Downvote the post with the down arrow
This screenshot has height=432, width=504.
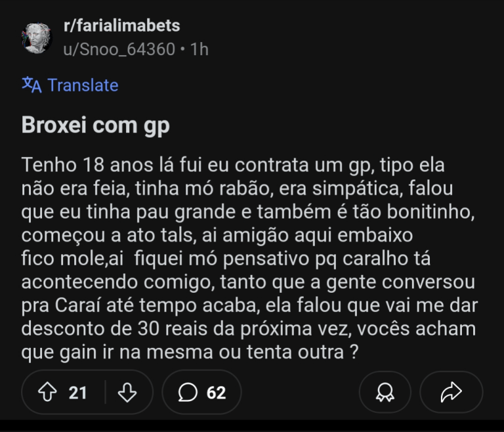coord(127,392)
